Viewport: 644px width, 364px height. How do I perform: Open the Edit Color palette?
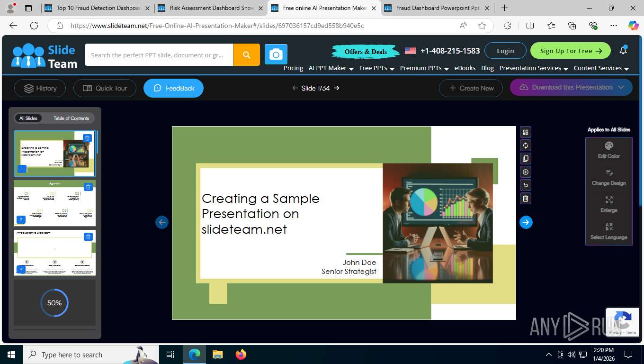(x=609, y=150)
